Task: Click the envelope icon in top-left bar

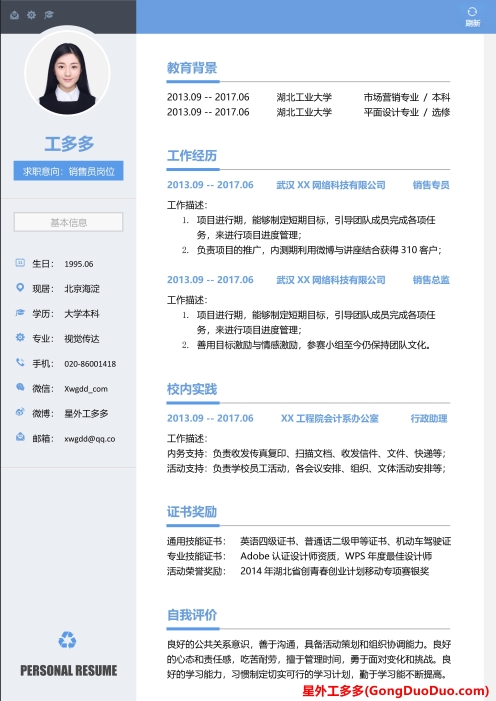Action: pyautogui.click(x=14, y=15)
